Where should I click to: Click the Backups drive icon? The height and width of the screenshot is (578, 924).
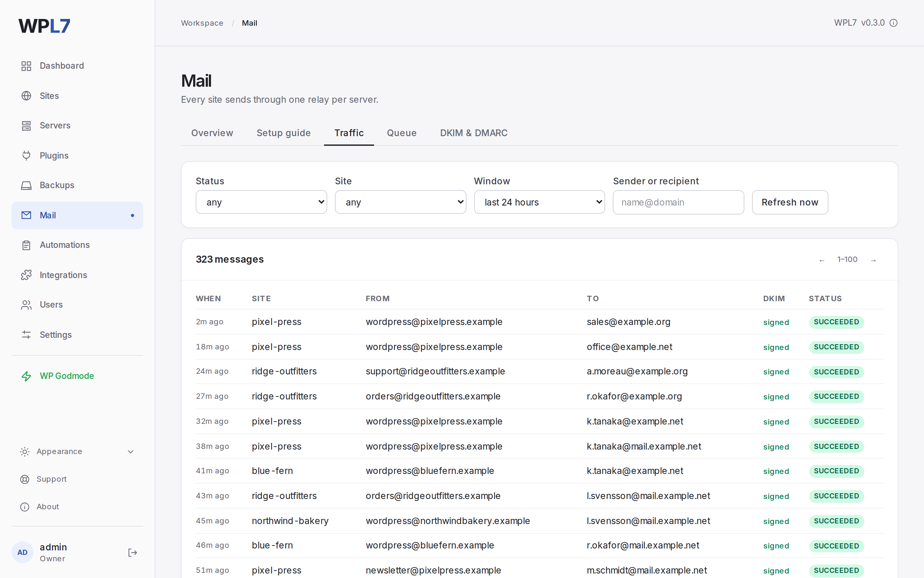(x=26, y=185)
